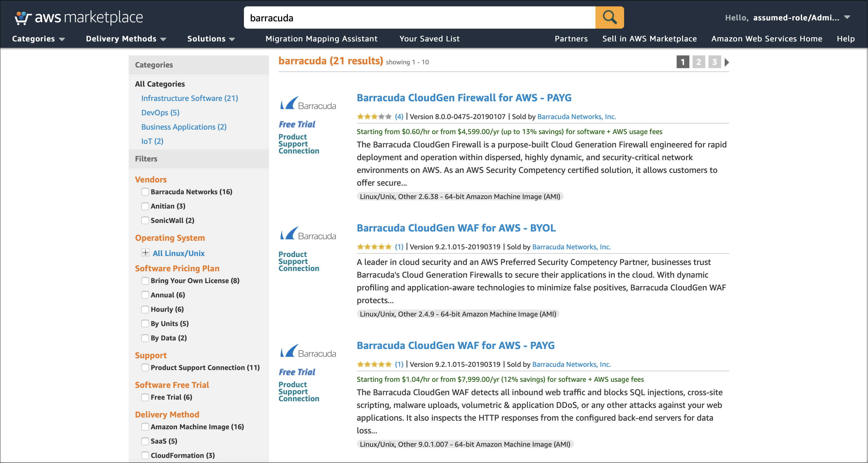Check the Free Trial filter
This screenshot has height=463, width=868.
pos(145,397)
